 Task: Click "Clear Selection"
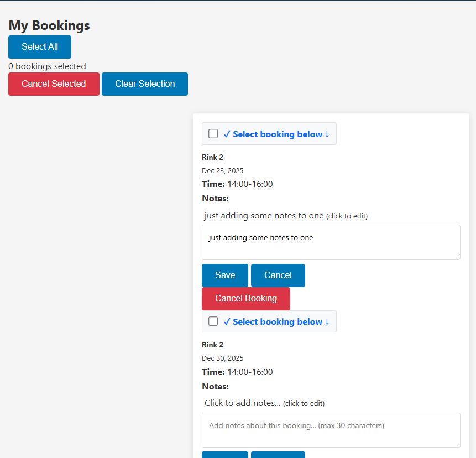pos(144,84)
